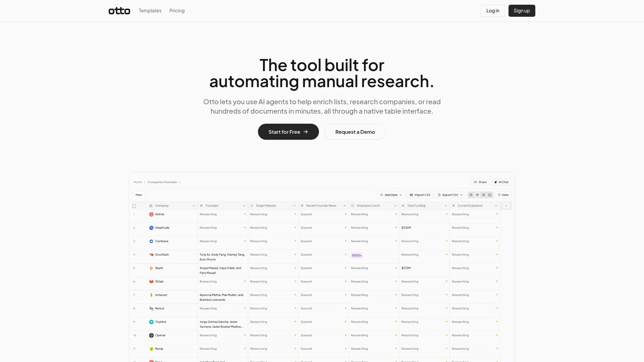Viewport: 644px width, 362px height.
Task: Expand the Add Data dropdown menu
Action: tap(391, 195)
